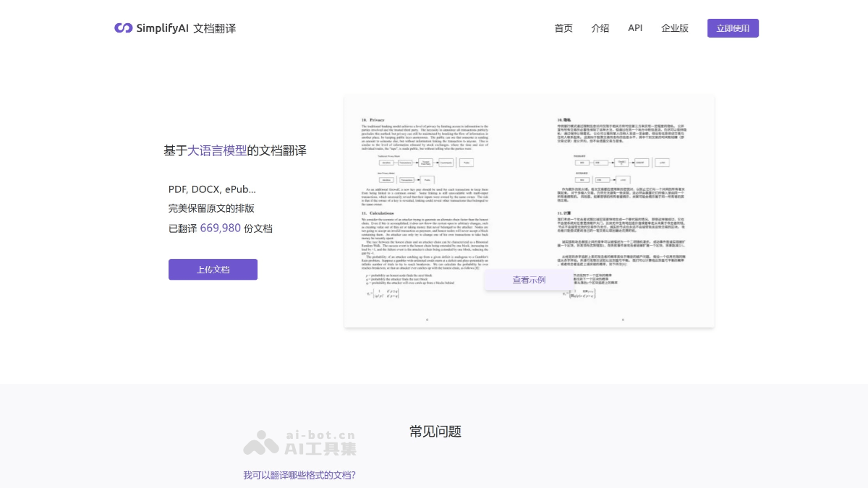868x488 pixels.
Task: Click the 上传文档 upload button
Action: (x=213, y=269)
